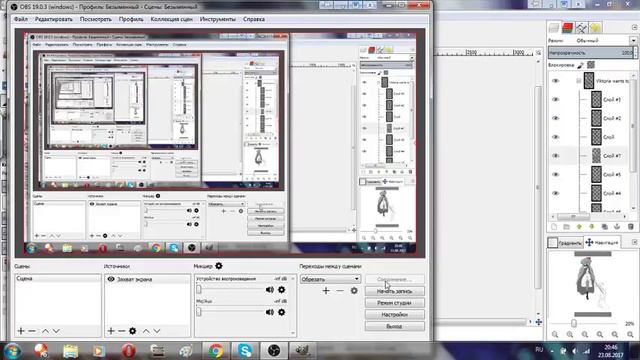The image size is (640, 360).
Task: Toggle visibility of Захват экрана source
Action: coord(111,279)
